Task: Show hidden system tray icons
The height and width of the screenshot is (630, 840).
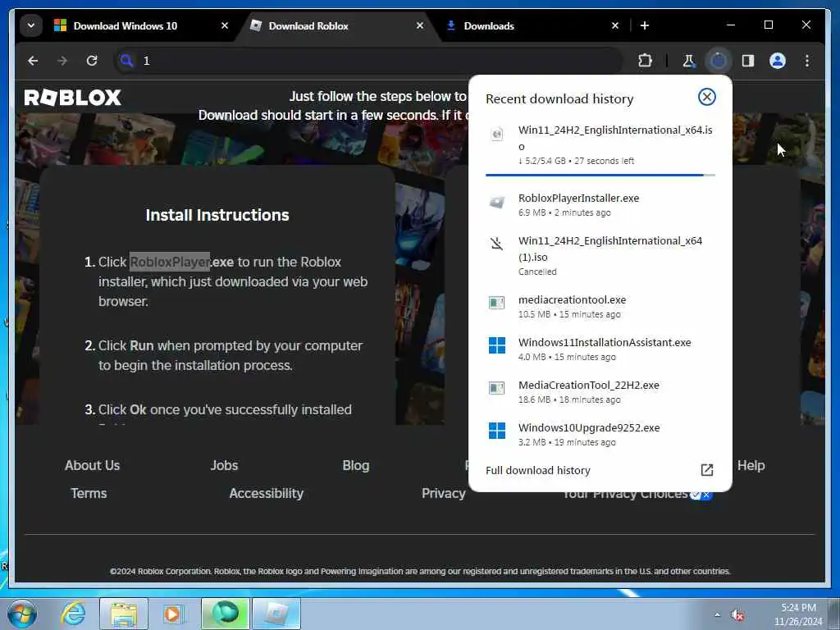Action: point(717,614)
